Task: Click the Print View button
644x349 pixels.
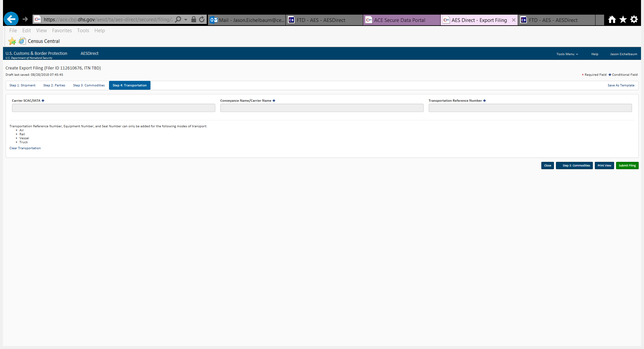Action: point(604,166)
